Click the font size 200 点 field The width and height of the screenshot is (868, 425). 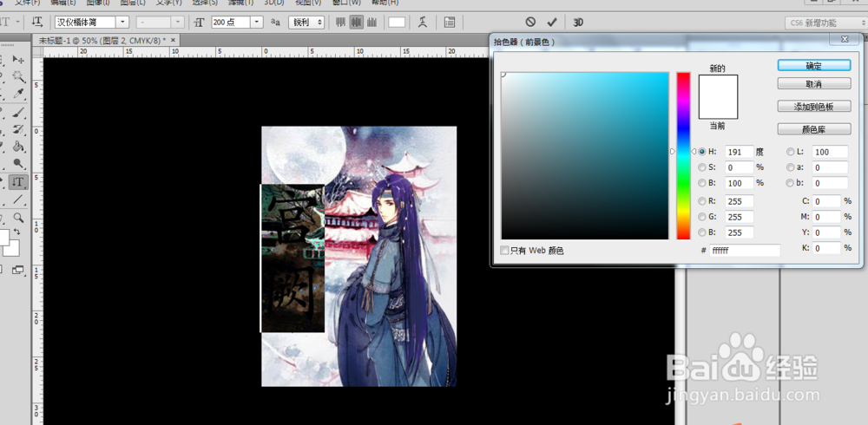click(x=231, y=23)
